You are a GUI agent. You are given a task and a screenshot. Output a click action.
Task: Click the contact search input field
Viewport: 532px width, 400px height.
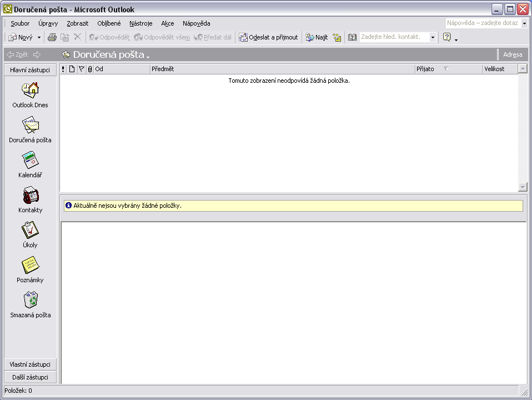pos(394,37)
